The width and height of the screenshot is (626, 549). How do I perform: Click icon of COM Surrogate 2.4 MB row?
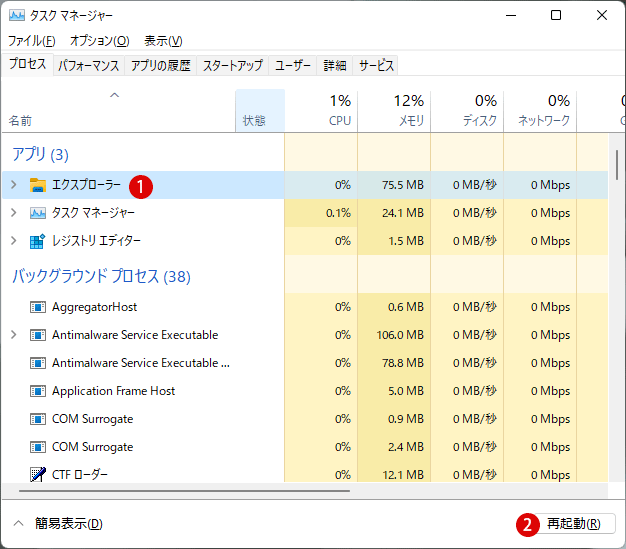[38, 447]
